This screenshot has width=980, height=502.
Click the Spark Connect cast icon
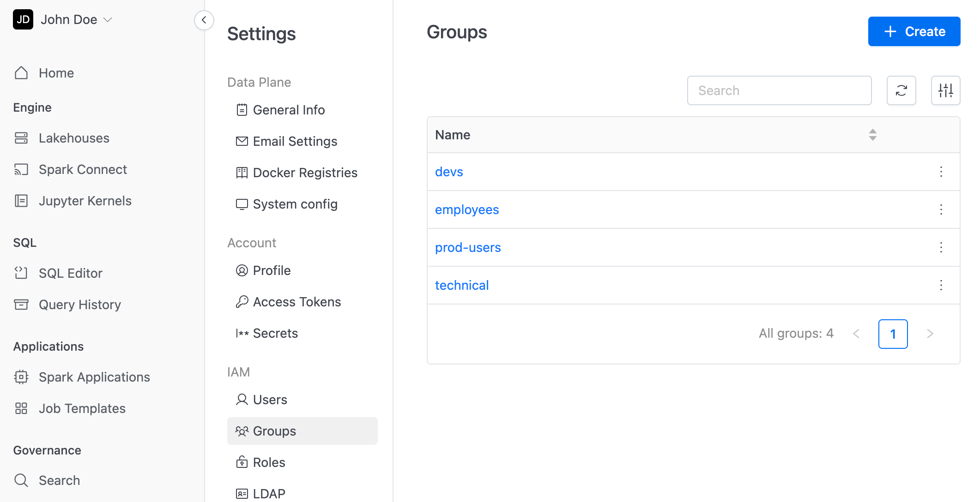(21, 169)
